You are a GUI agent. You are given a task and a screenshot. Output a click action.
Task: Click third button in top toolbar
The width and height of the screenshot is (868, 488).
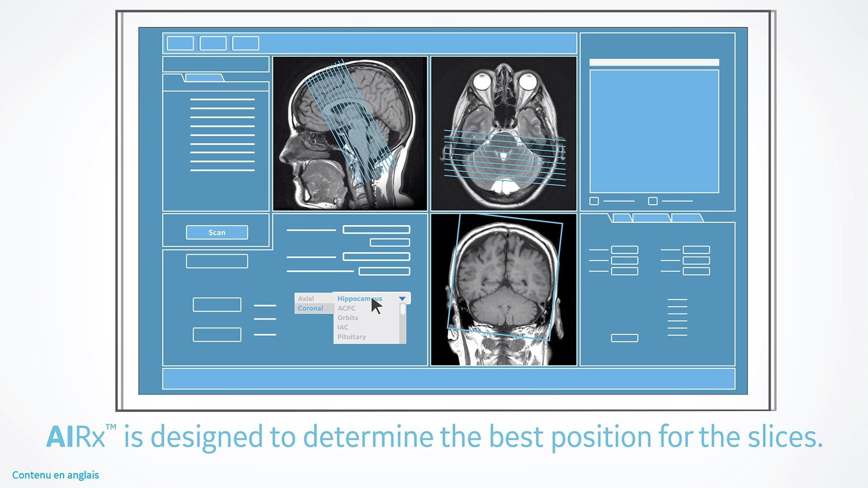[x=245, y=43]
